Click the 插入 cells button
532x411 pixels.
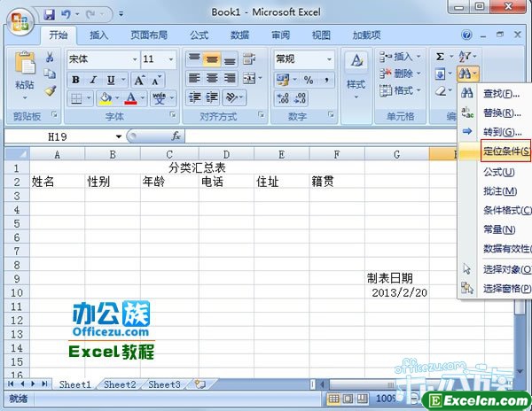[x=401, y=57]
